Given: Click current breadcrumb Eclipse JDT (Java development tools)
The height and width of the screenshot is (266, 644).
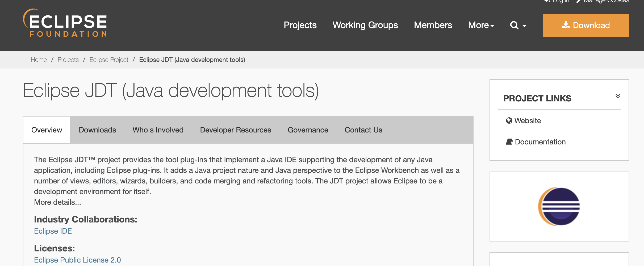Looking at the screenshot, I should point(192,60).
